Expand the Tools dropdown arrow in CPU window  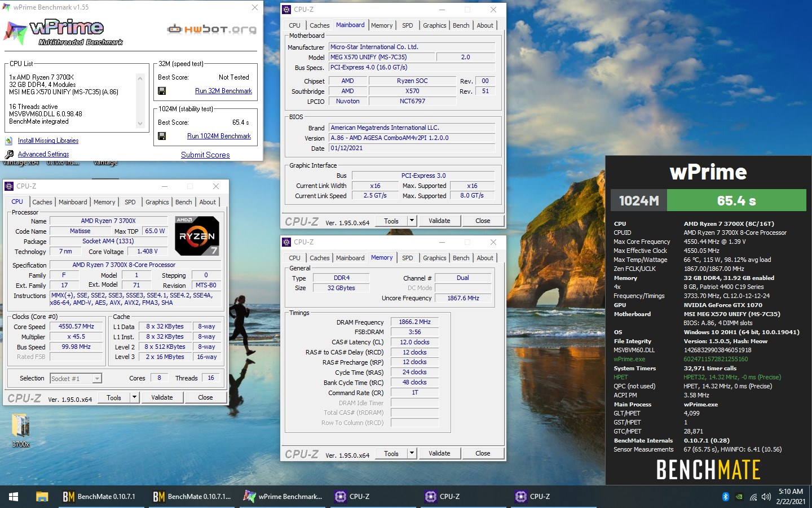134,397
